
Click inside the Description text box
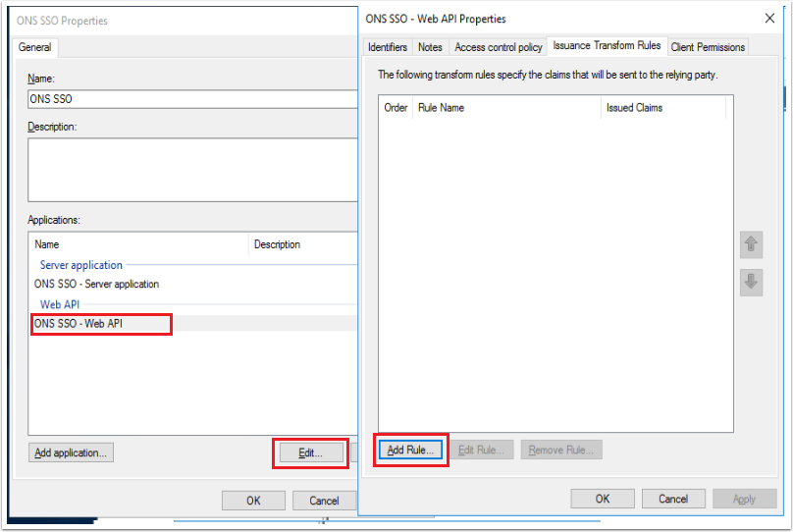[192, 170]
